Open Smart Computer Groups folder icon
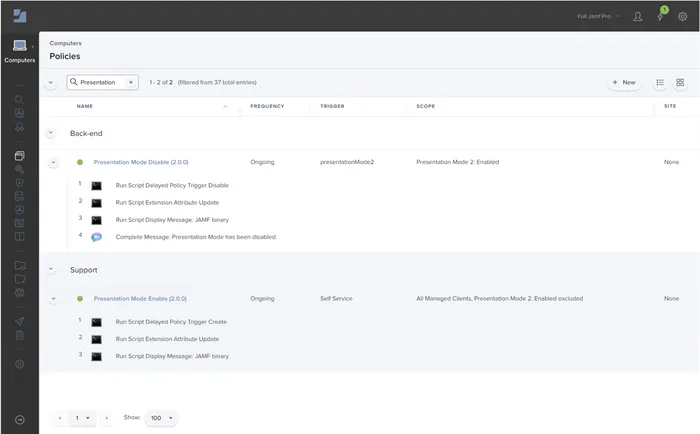 [20, 265]
